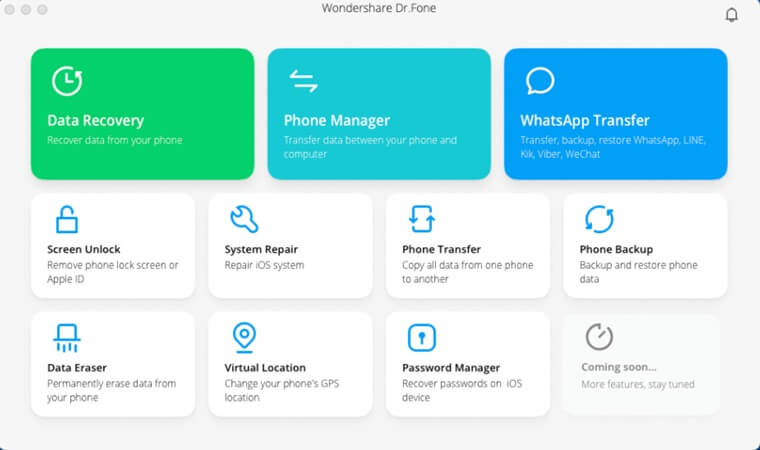Choose the Screen Unlock label
This screenshot has height=450, width=760.
83,249
